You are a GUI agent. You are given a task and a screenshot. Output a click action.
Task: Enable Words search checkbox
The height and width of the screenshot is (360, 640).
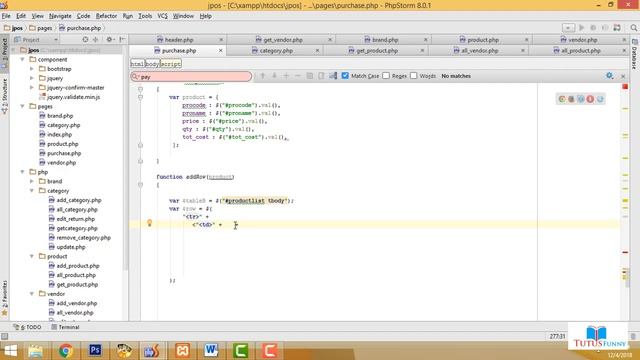(413, 76)
